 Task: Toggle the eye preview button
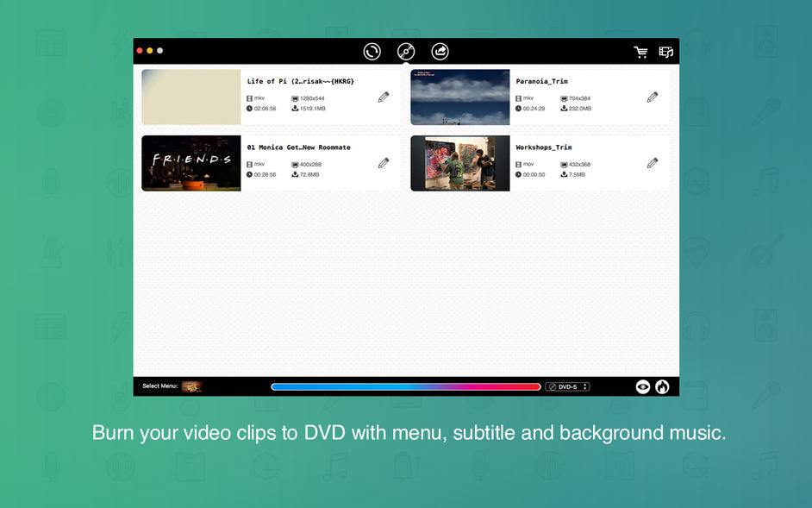(643, 386)
